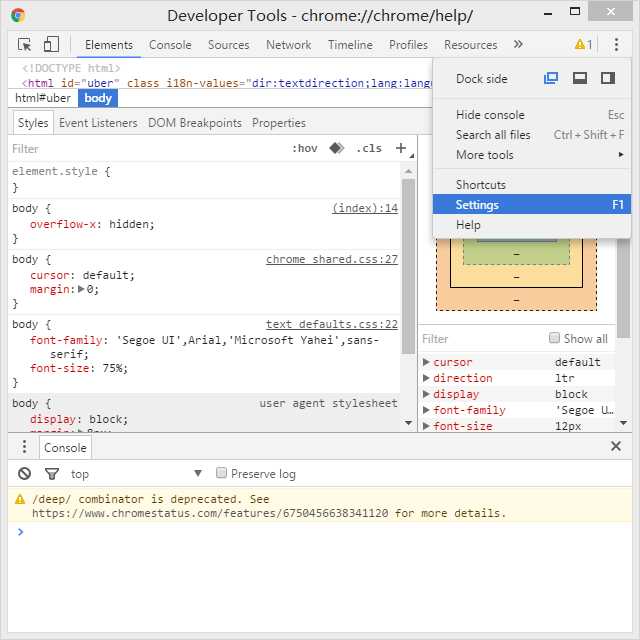Select the Elements tab
Screen dimensions: 640x640
109,44
